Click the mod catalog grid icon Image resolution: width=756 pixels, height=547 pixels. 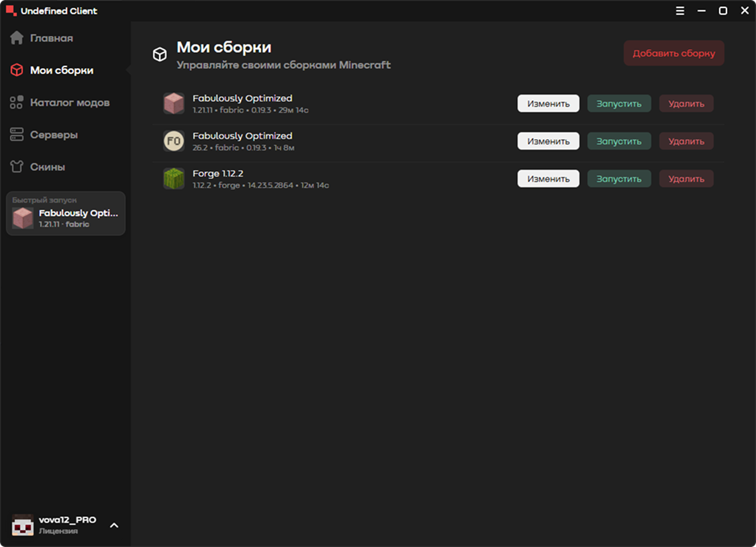click(16, 102)
